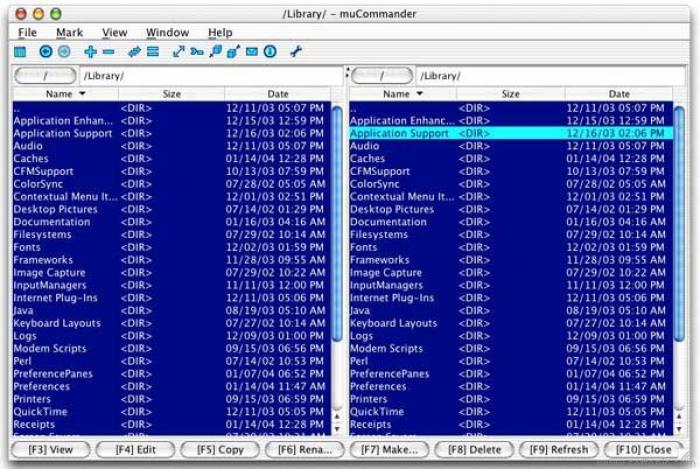Click the minus Unmark files icon
The height and width of the screenshot is (469, 700).
[x=108, y=52]
